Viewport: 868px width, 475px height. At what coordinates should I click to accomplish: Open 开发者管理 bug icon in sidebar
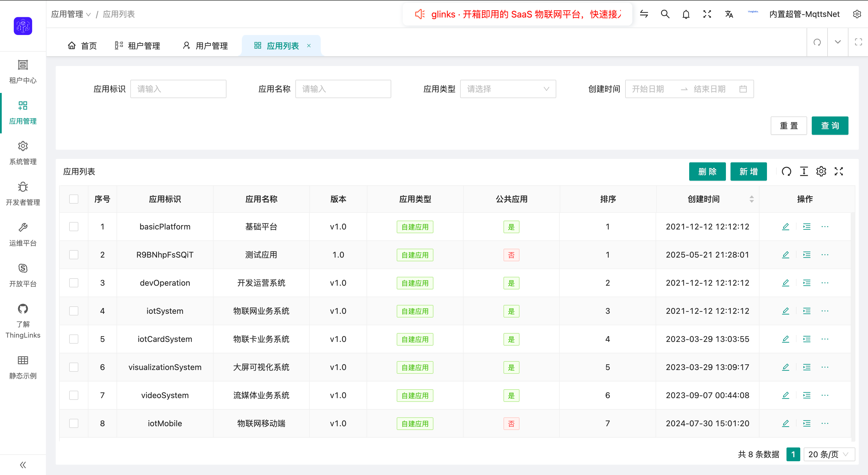pos(23,187)
